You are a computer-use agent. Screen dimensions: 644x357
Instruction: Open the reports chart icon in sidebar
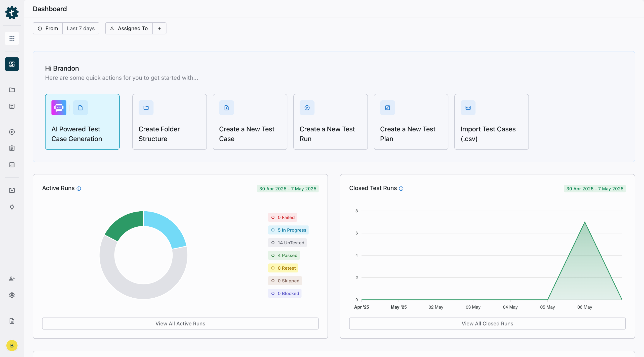12,165
